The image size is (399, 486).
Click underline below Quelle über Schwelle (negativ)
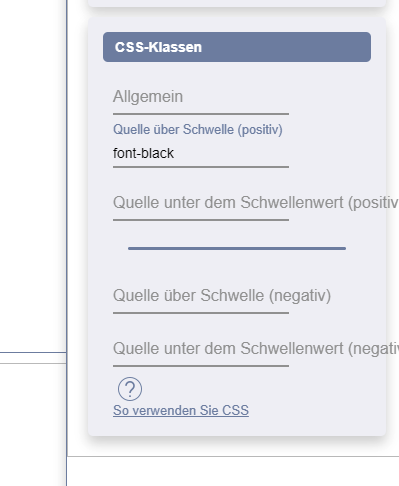(x=201, y=313)
